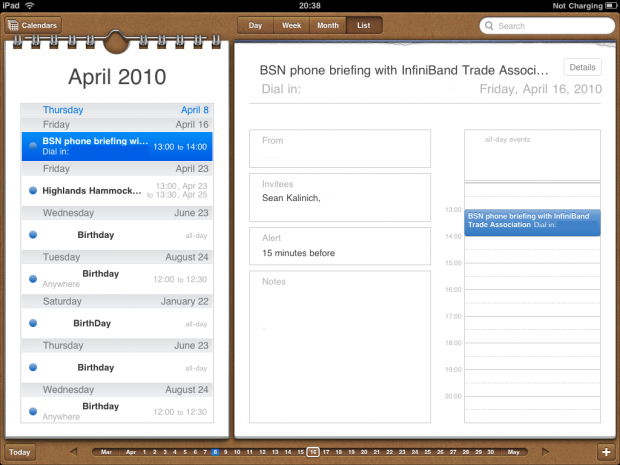Click the event title BSN phone briefing heading
This screenshot has width=620, height=465.
pos(404,70)
